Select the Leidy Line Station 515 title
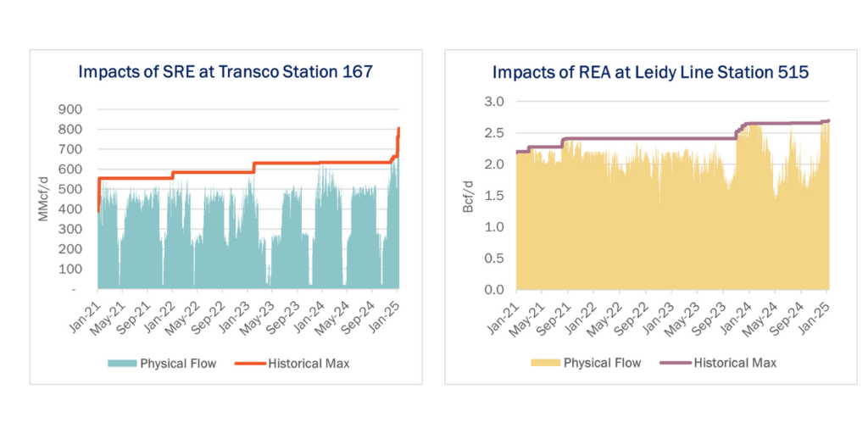 pyautogui.click(x=638, y=73)
